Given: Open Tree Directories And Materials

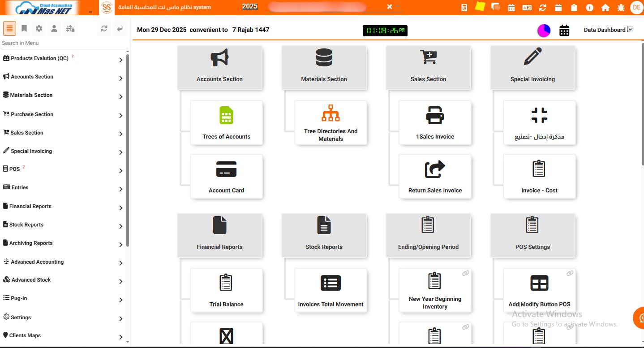Looking at the screenshot, I should [331, 122].
